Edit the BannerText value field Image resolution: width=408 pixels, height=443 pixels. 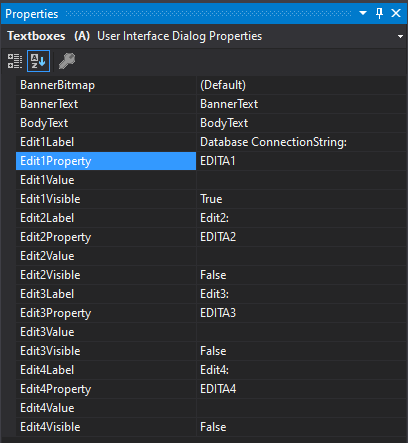pos(301,104)
